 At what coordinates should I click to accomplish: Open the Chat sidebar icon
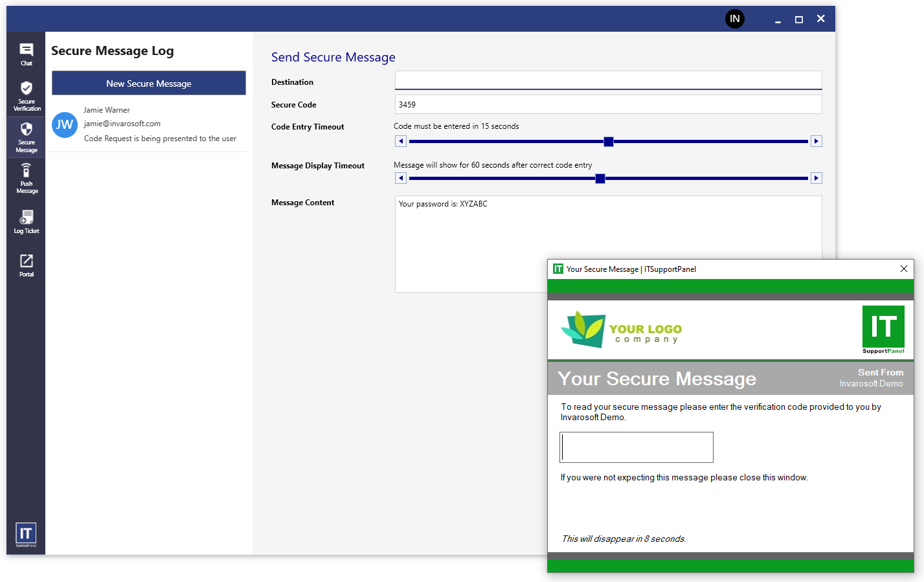pyautogui.click(x=26, y=54)
